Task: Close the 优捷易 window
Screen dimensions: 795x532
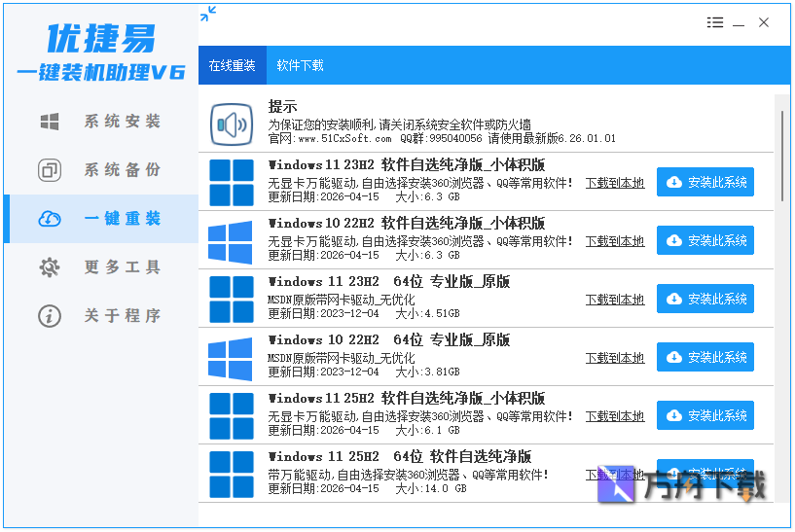Action: 764,22
